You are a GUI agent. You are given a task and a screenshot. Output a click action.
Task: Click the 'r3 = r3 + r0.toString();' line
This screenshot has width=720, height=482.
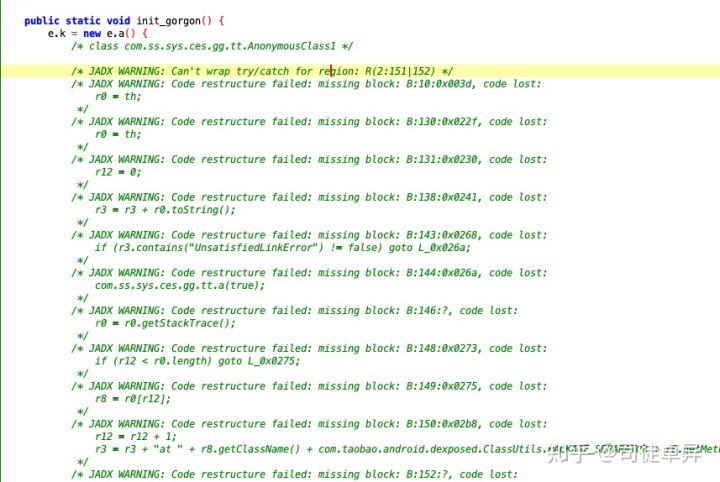165,210
